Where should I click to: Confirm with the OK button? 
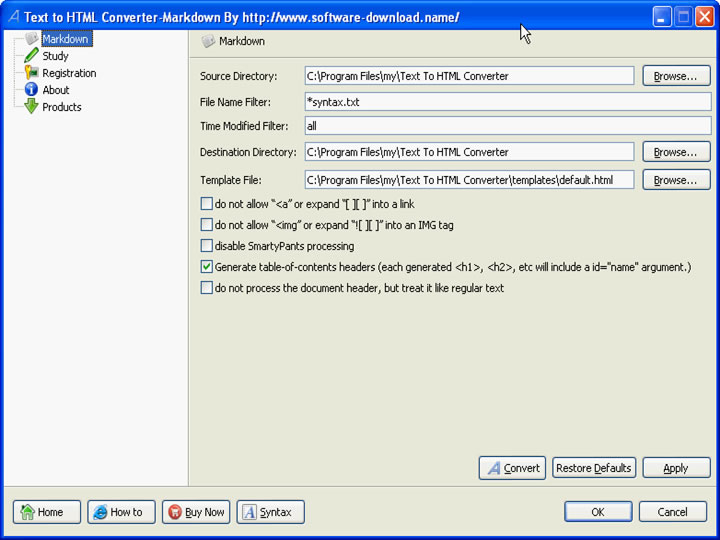[598, 512]
